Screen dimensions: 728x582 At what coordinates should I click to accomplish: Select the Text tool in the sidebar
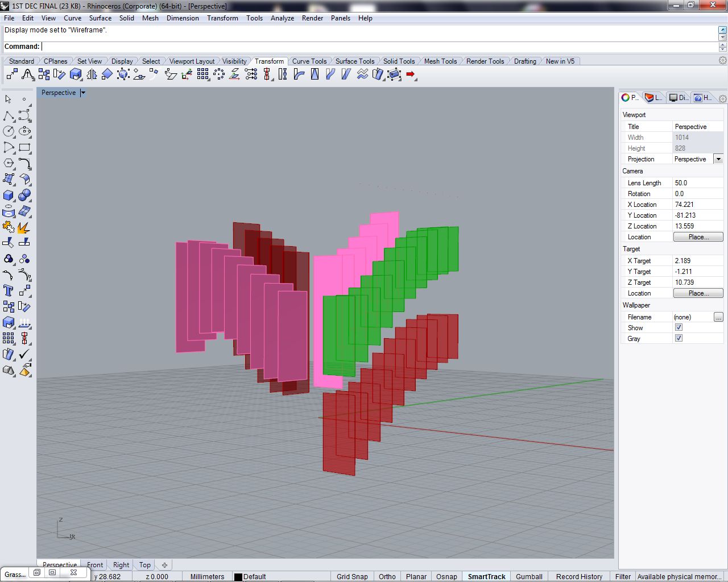click(9, 290)
